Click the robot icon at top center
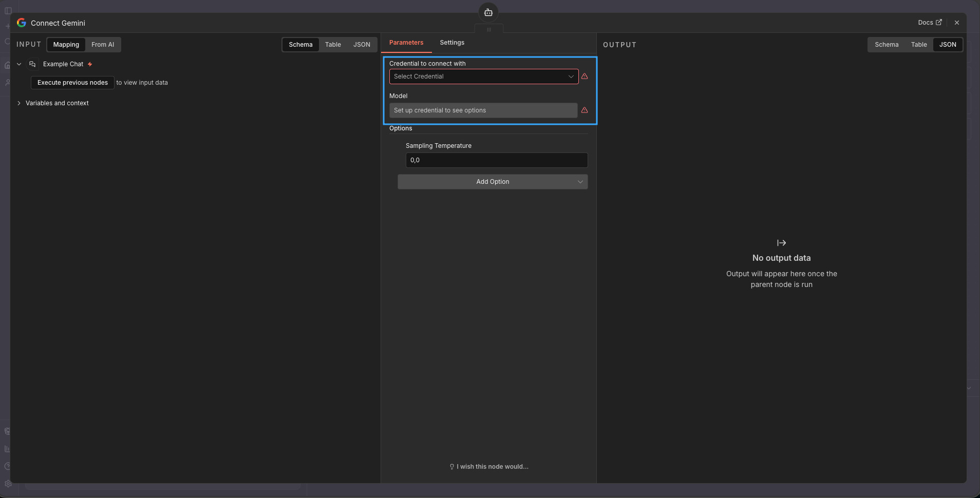 (x=488, y=12)
